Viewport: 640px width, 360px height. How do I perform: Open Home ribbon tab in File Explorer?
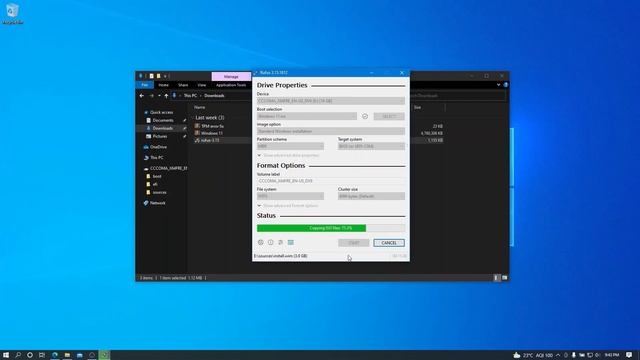pyautogui.click(x=163, y=85)
